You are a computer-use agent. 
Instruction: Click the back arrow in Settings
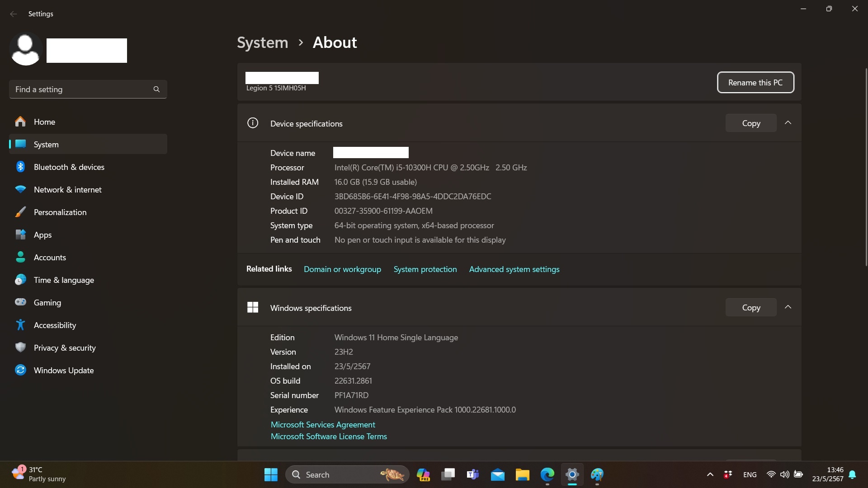coord(14,14)
